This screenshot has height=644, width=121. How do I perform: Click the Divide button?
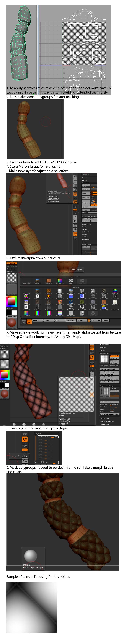86,194
